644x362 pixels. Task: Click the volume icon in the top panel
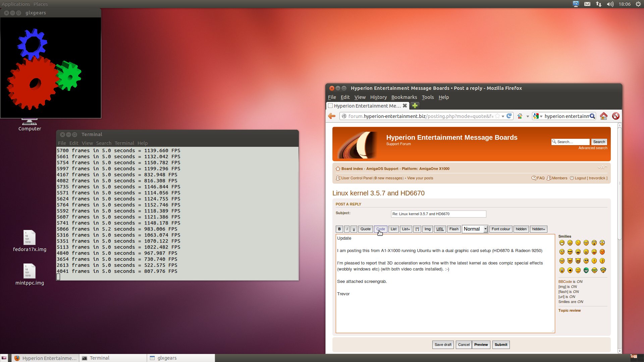pos(610,4)
